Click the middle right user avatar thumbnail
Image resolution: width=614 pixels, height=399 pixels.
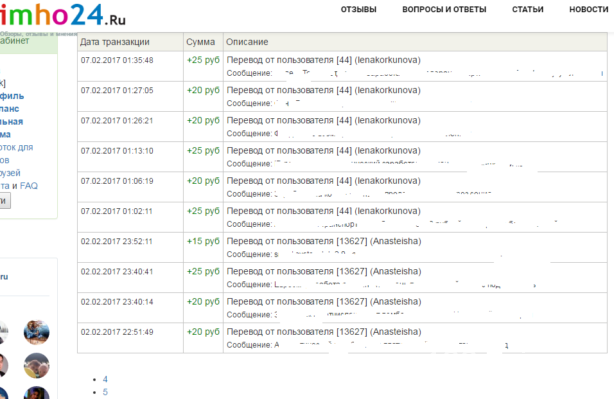[x=36, y=365]
